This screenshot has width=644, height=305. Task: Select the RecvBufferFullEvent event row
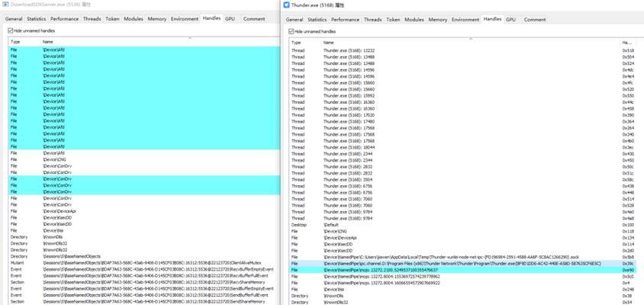coord(143,276)
